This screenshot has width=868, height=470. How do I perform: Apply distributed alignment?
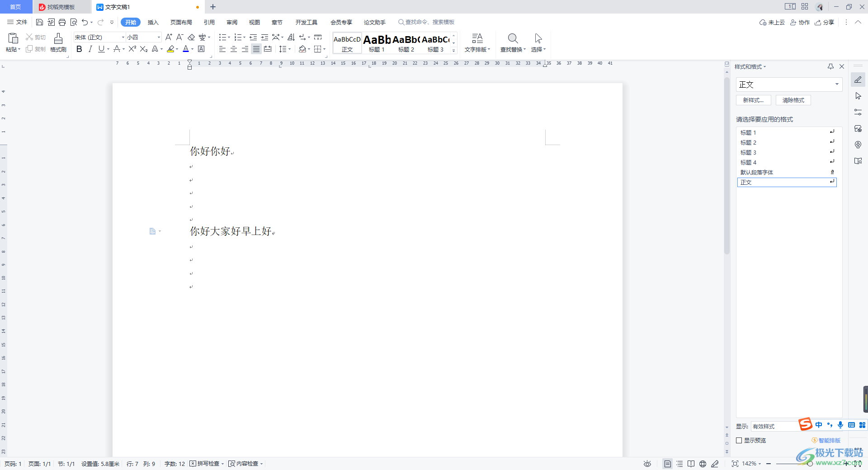(268, 49)
